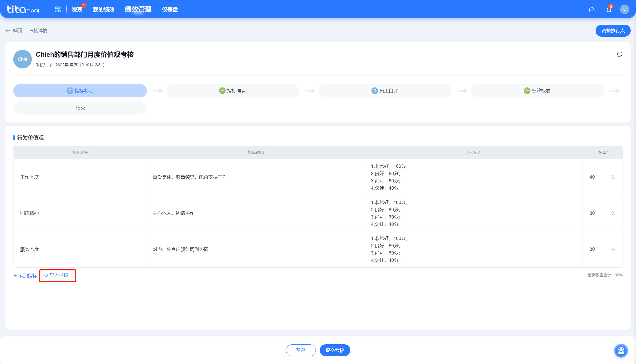The height and width of the screenshot is (364, 636).
Task: Click the 返回 back arrow link
Action: point(14,30)
